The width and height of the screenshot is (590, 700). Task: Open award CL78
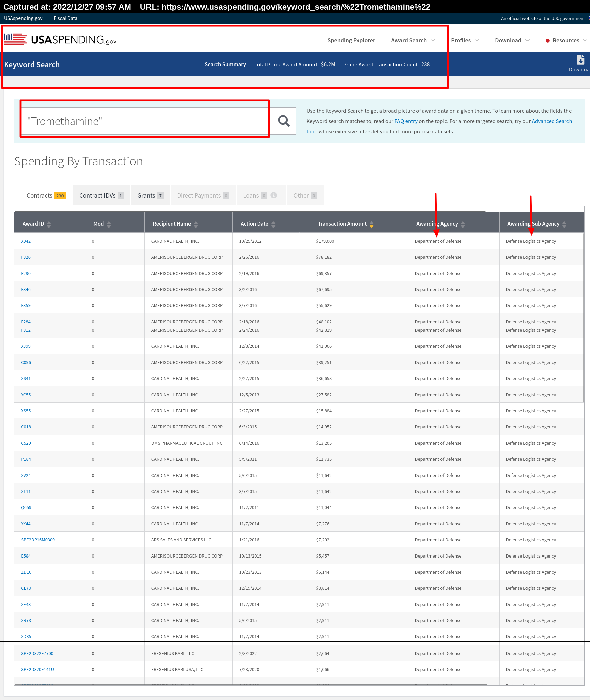(26, 588)
